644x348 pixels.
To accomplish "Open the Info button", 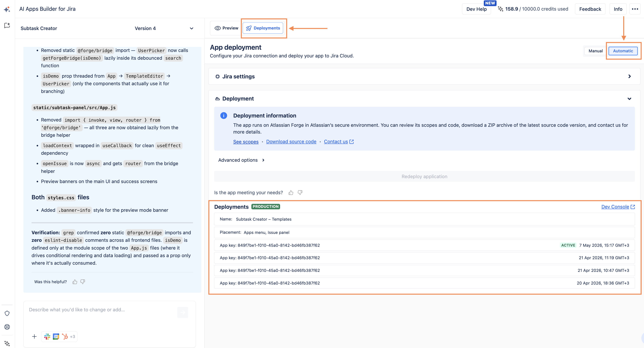I will coord(618,9).
